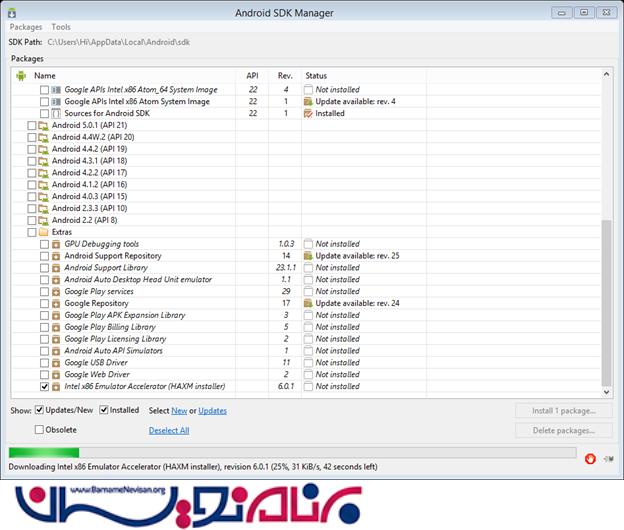Open the Packages menu
Viewport: 624px width, 530px height.
(x=26, y=27)
